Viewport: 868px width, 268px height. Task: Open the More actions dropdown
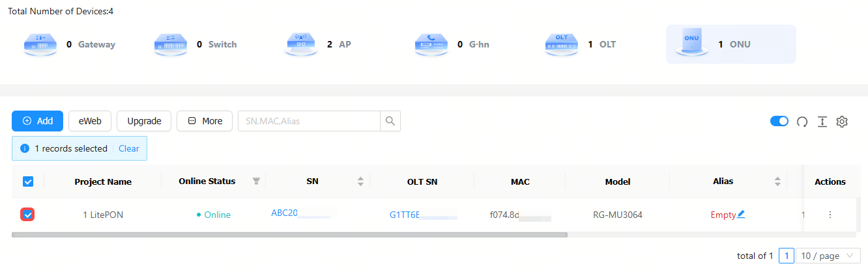(x=205, y=121)
